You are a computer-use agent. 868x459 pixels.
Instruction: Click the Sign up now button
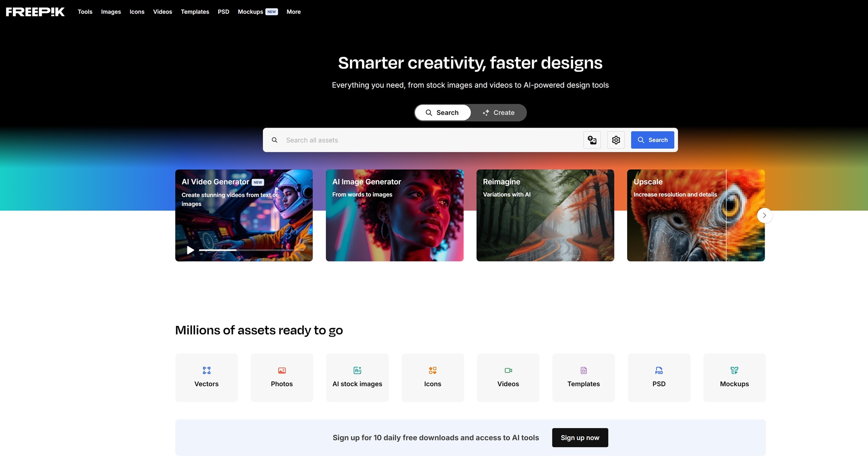[580, 437]
